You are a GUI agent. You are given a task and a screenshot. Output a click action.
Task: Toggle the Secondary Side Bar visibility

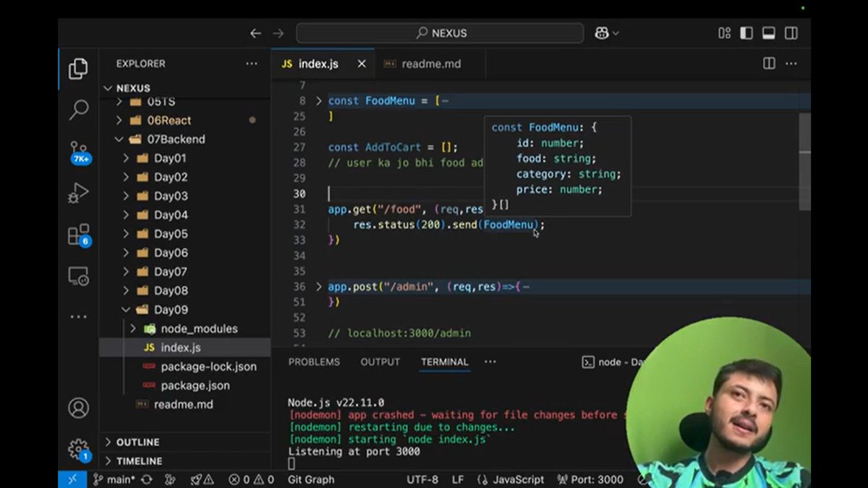791,33
